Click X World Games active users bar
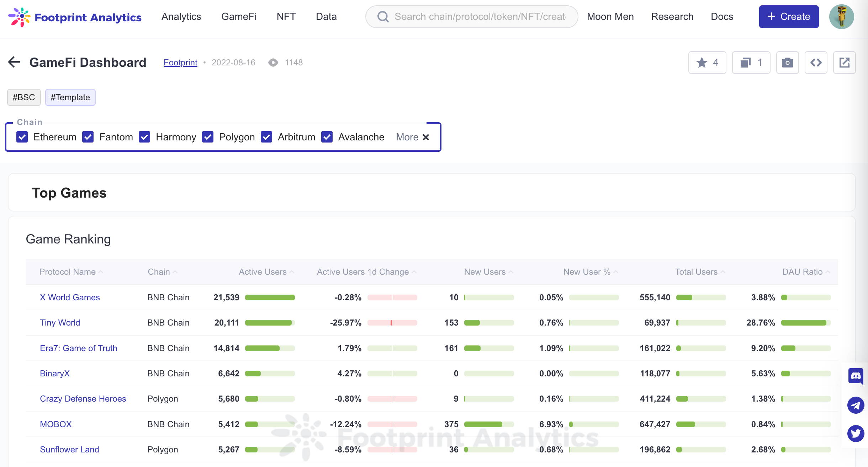This screenshot has width=868, height=467. point(270,297)
